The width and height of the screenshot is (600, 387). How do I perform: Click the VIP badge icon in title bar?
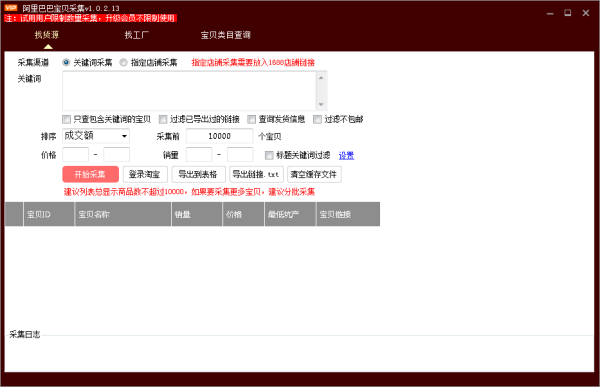11,8
